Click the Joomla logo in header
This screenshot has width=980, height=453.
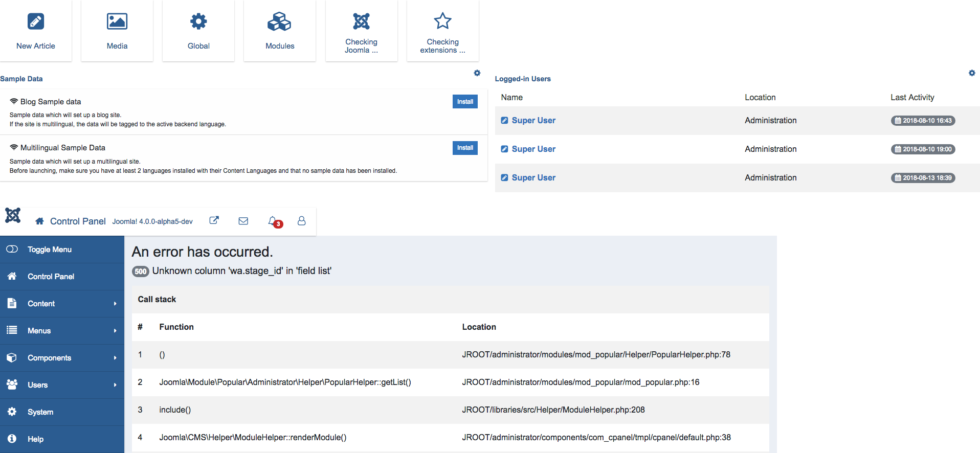tap(13, 215)
